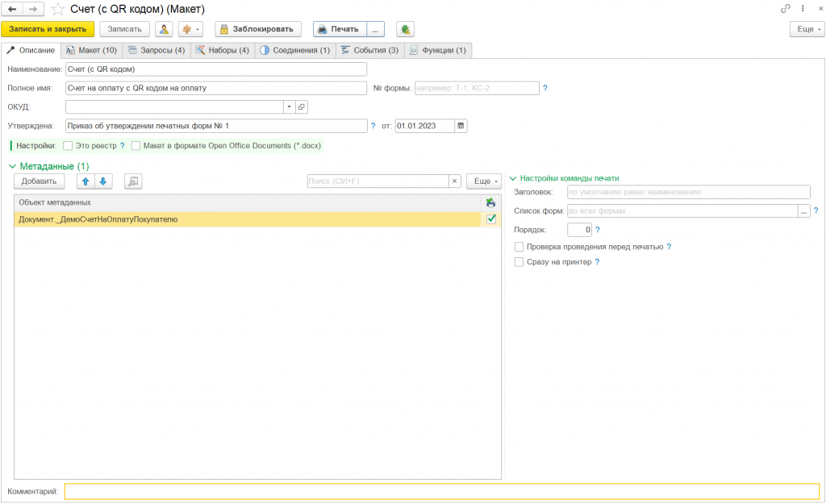826x504 pixels.
Task: Click the Печать button
Action: tap(340, 29)
